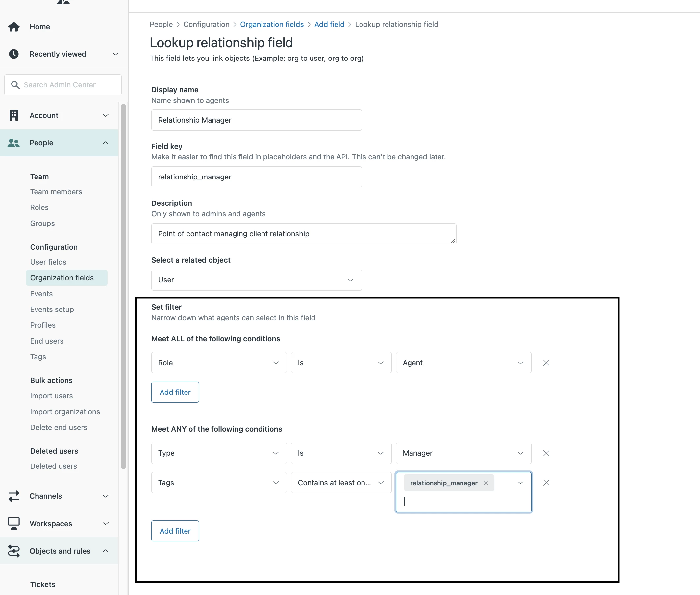Click the Search Admin Center field

63,85
